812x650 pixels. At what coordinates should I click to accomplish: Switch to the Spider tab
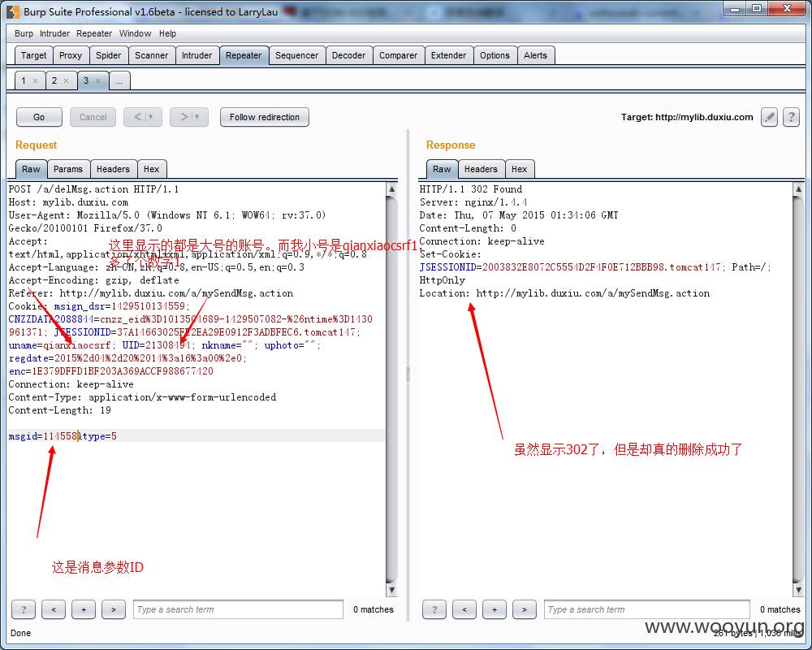(108, 55)
